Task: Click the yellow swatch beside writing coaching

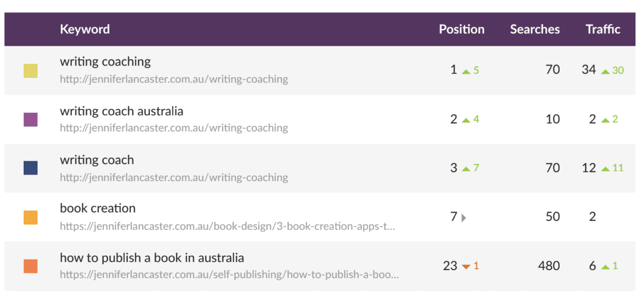Action: (x=31, y=70)
